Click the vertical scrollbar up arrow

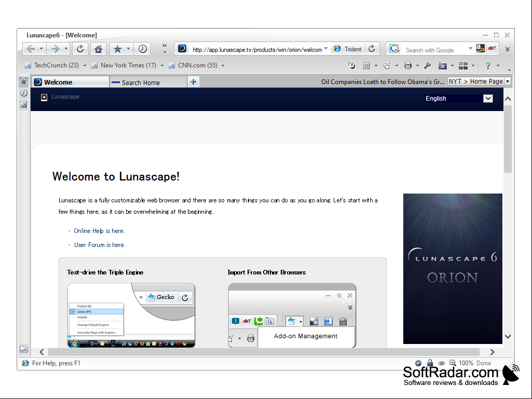[x=508, y=99]
